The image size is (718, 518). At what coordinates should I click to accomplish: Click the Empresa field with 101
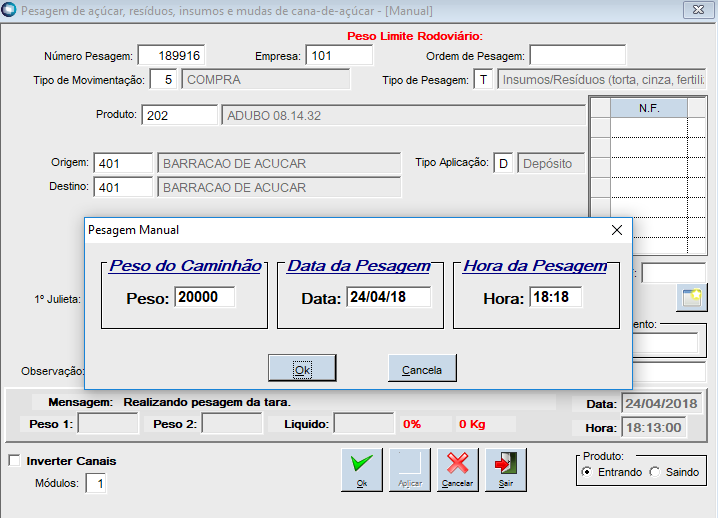339,55
